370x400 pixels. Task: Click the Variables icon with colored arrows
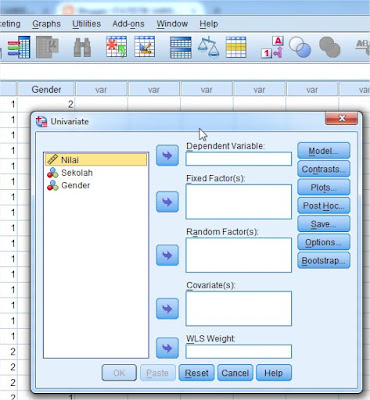pyautogui.click(x=19, y=47)
